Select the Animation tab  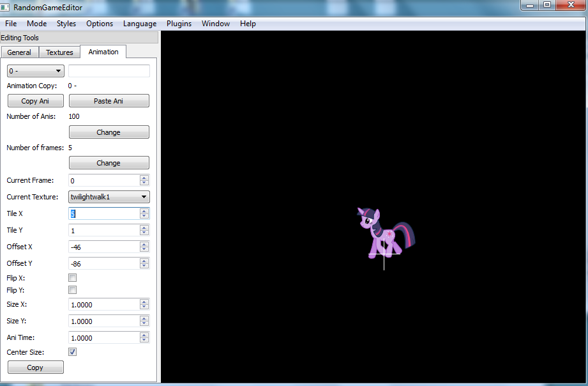pyautogui.click(x=103, y=52)
